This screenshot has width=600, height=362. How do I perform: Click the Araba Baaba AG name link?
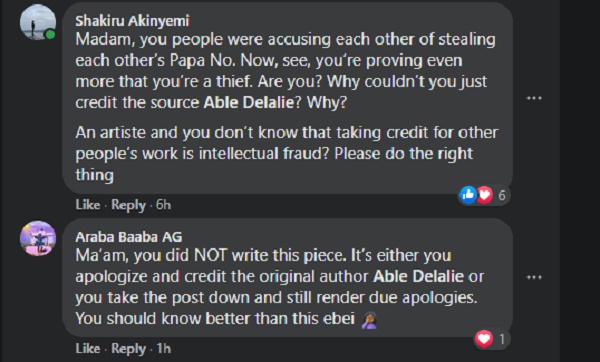click(129, 237)
